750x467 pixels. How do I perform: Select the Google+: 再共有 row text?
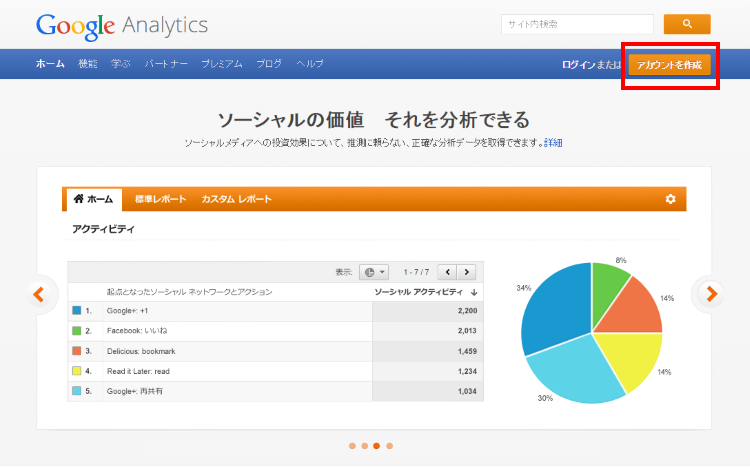point(134,391)
